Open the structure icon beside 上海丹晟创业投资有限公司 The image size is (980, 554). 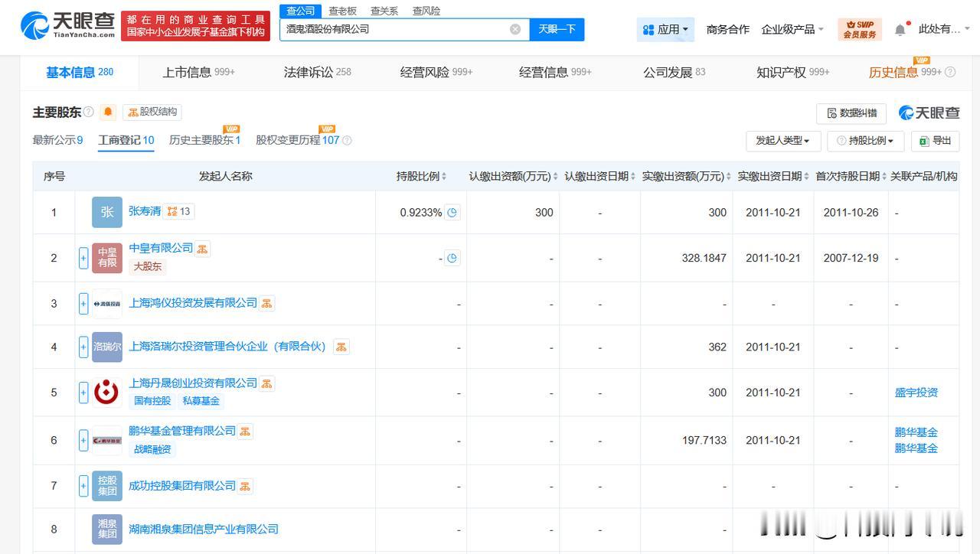[x=266, y=383]
